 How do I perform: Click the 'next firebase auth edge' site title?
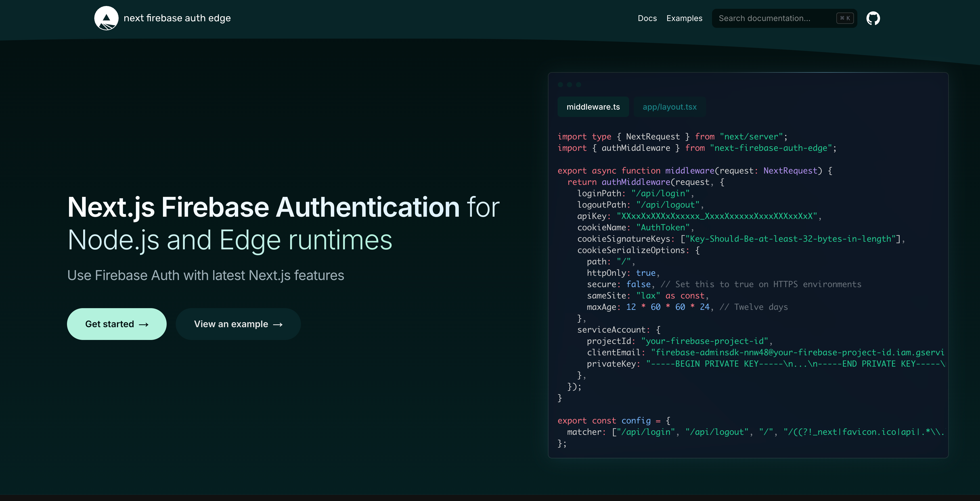pos(177,18)
